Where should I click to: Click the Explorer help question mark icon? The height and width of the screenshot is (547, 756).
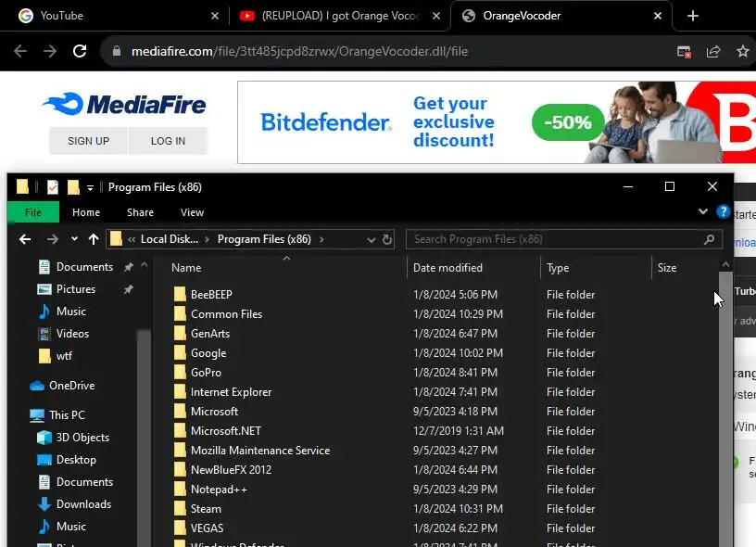(x=723, y=211)
